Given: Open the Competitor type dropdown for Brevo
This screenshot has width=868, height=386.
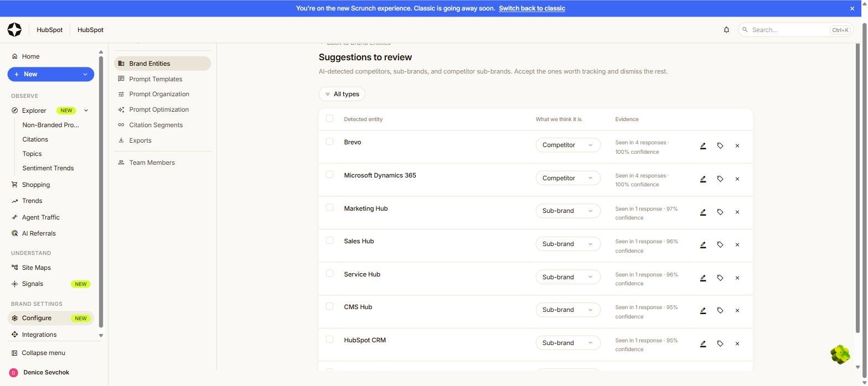Looking at the screenshot, I should coord(568,145).
